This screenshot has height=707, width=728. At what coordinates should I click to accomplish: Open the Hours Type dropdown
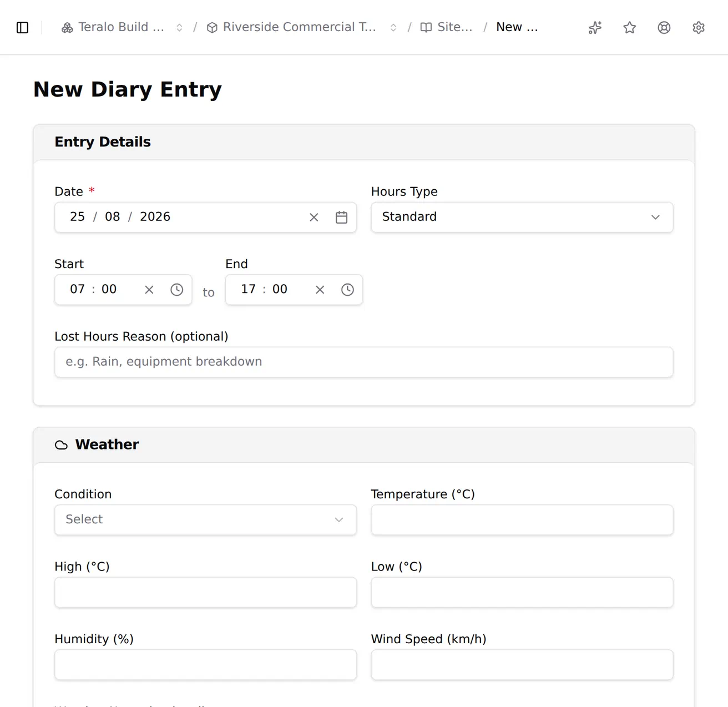[522, 217]
